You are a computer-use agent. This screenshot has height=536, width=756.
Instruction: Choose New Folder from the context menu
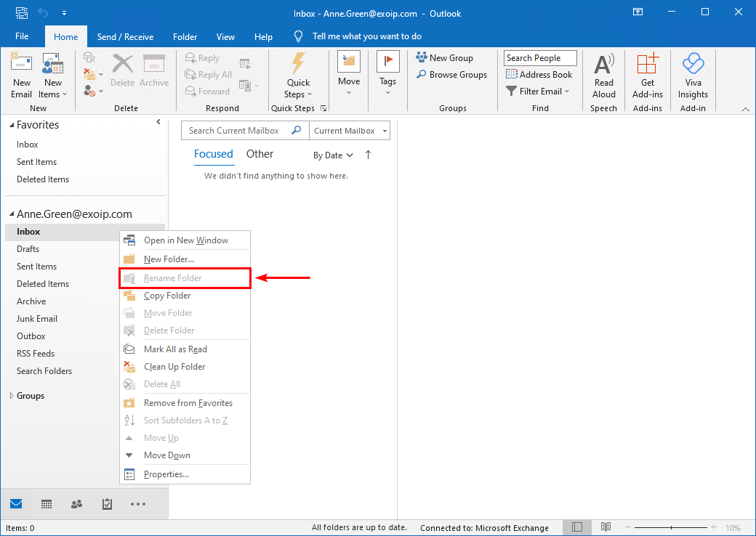click(x=167, y=259)
